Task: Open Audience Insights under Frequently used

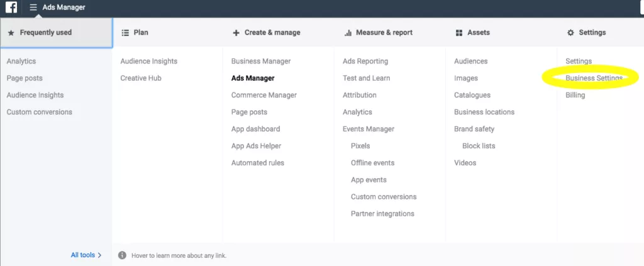Action: (35, 95)
